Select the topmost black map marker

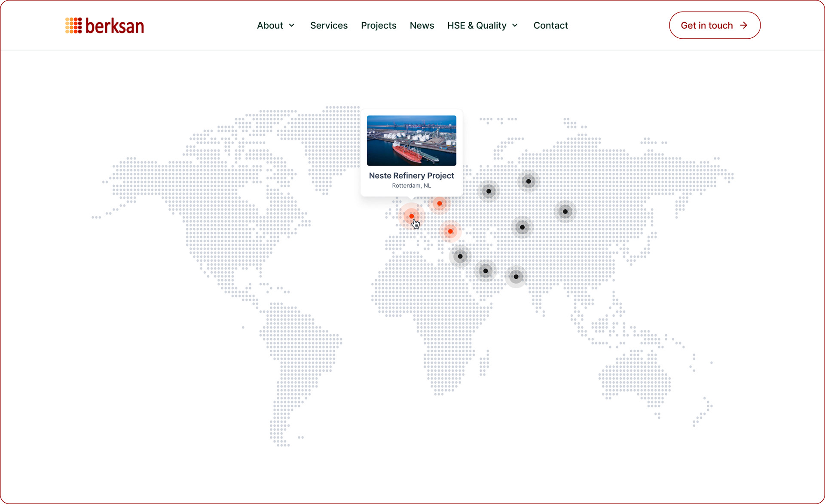tap(529, 181)
